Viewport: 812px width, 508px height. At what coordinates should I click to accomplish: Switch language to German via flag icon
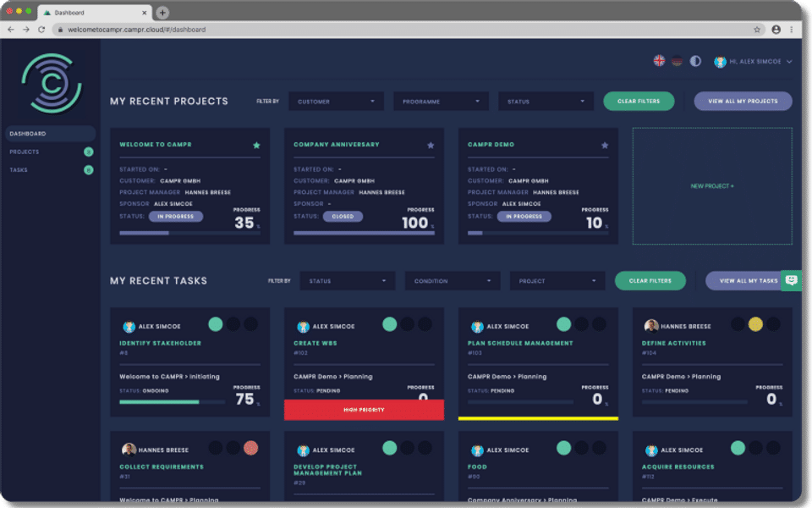pyautogui.click(x=677, y=61)
